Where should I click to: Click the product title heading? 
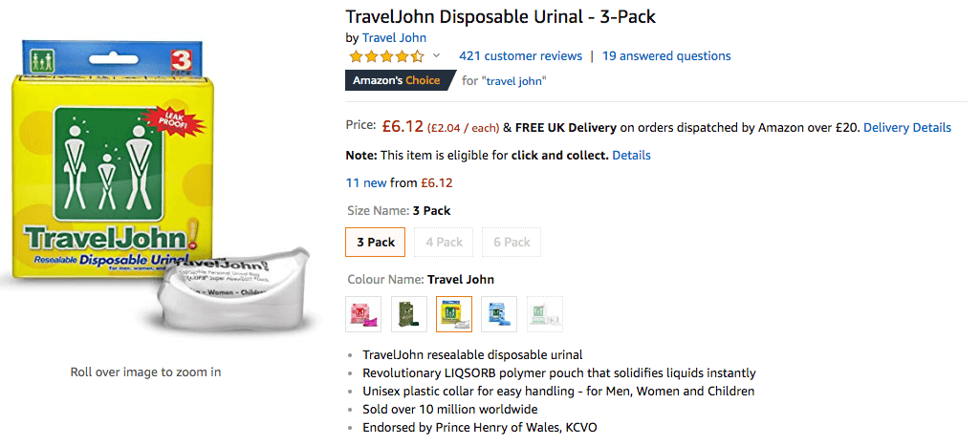(x=500, y=16)
